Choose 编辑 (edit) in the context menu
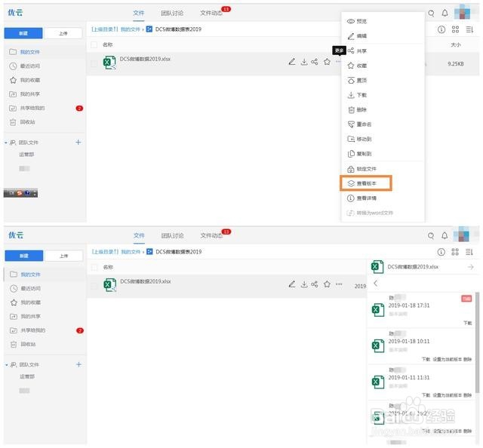The width and height of the screenshot is (483, 448). coord(357,36)
